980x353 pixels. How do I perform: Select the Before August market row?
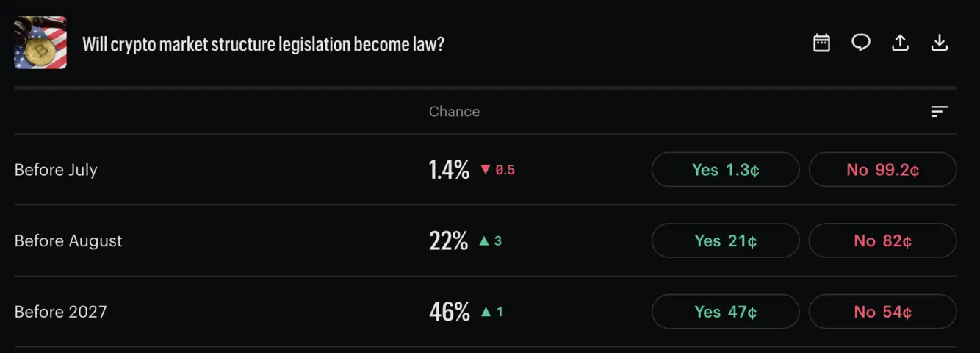[x=486, y=240]
